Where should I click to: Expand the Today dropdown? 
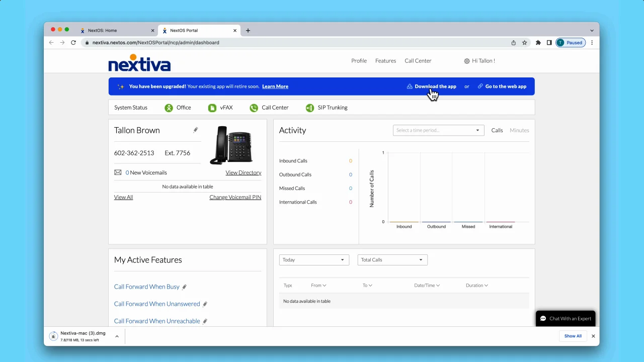[x=313, y=260]
